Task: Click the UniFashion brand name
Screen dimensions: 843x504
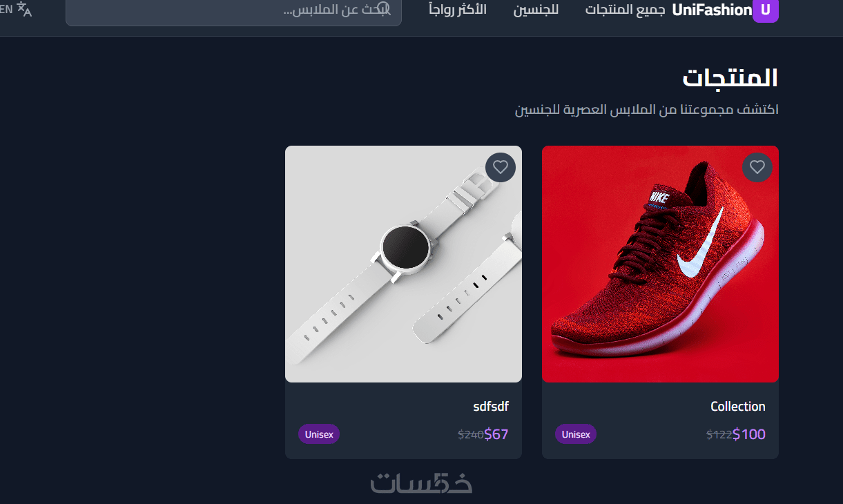Action: tap(712, 10)
